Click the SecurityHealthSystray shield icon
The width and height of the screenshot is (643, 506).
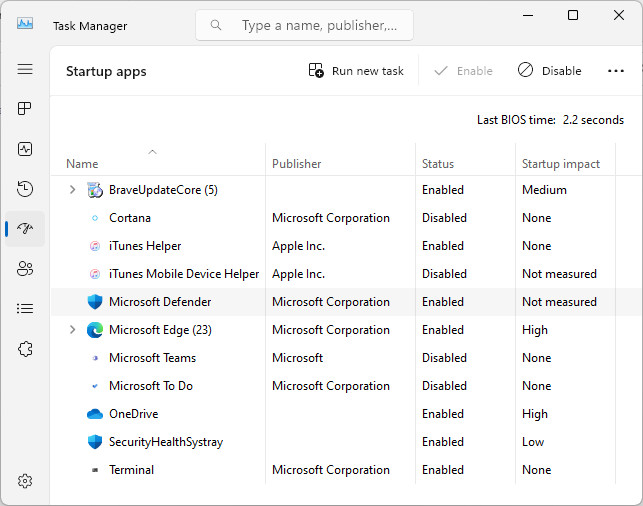[95, 442]
